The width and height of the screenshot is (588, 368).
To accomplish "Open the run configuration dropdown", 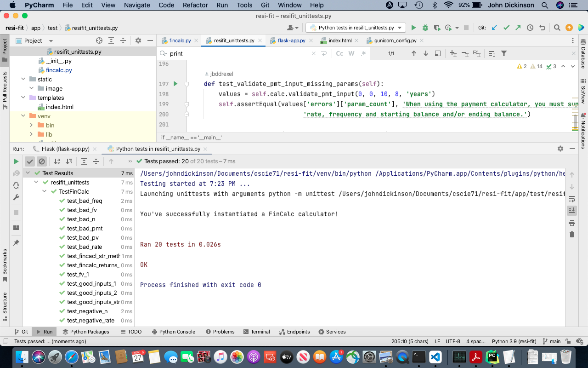I will coord(356,28).
